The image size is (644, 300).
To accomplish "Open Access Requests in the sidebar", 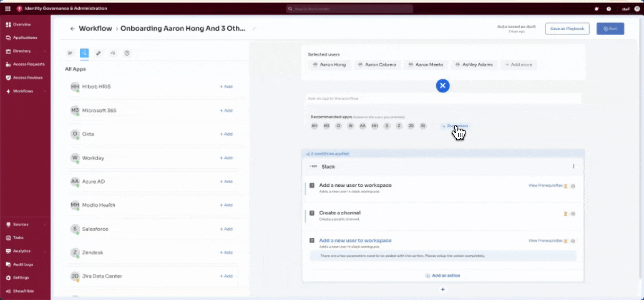I will click(x=26, y=64).
